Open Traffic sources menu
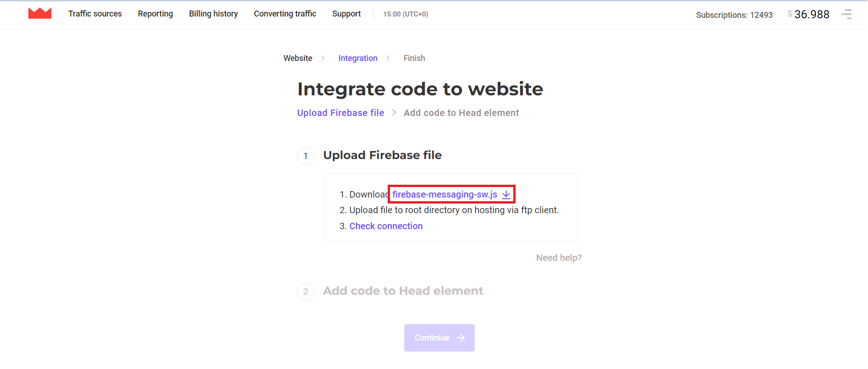Viewport: 868px width, 369px height. click(95, 14)
